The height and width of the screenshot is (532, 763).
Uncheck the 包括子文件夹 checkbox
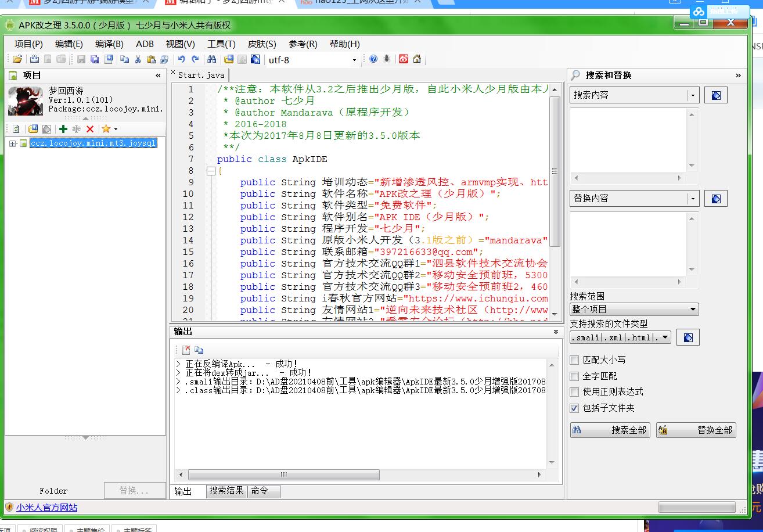[x=574, y=408]
